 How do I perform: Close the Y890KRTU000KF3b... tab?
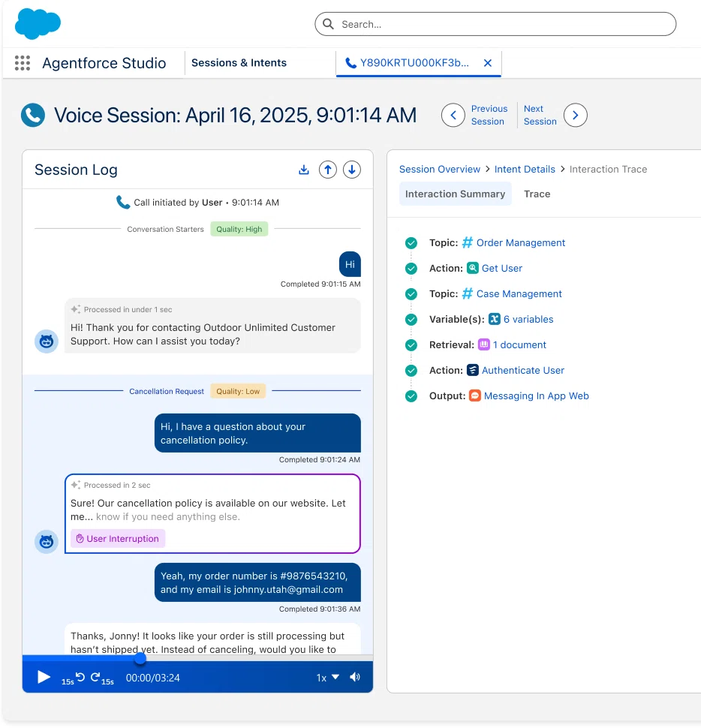pyautogui.click(x=487, y=63)
